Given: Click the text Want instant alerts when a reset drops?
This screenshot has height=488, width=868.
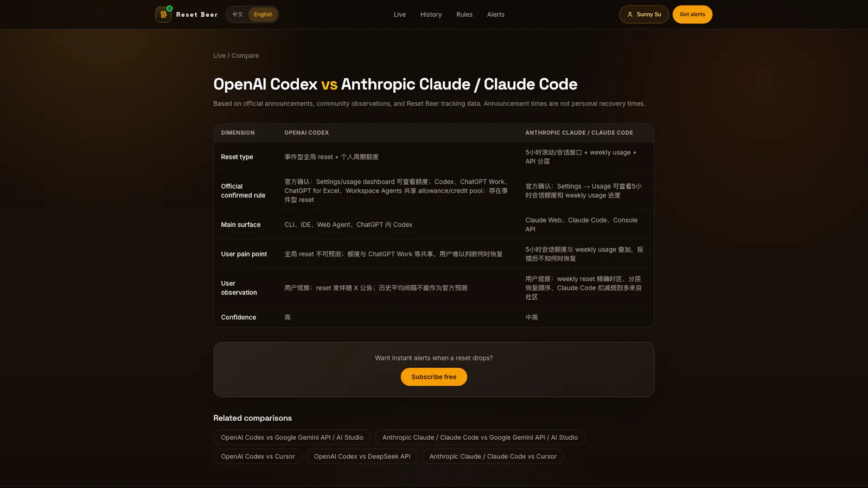Looking at the screenshot, I should tap(434, 358).
